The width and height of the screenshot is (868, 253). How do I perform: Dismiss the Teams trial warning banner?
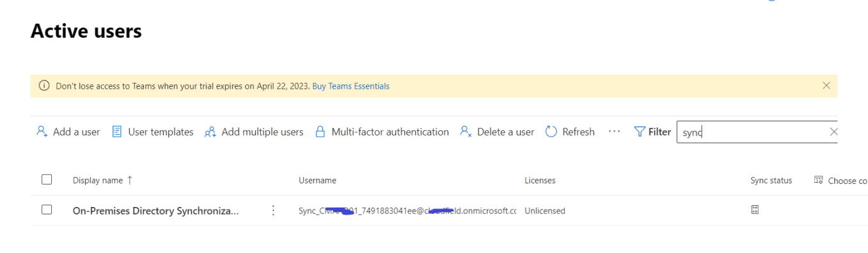click(826, 86)
